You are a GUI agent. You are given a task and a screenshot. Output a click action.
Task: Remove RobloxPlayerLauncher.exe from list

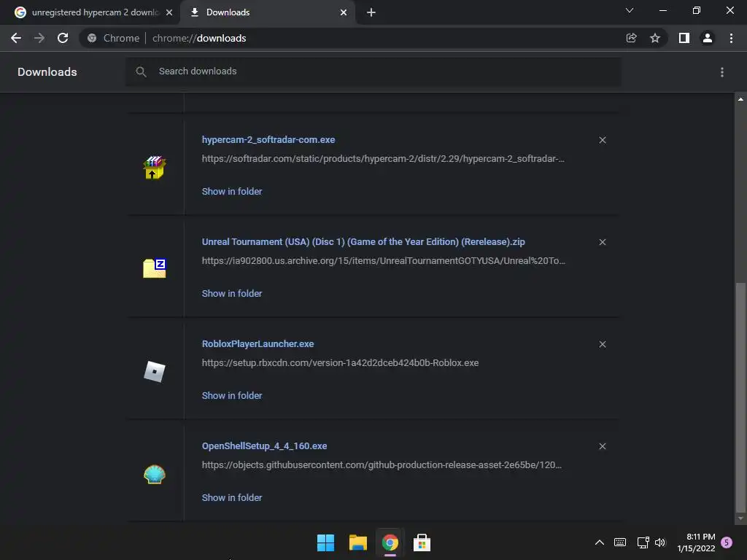[x=603, y=344]
